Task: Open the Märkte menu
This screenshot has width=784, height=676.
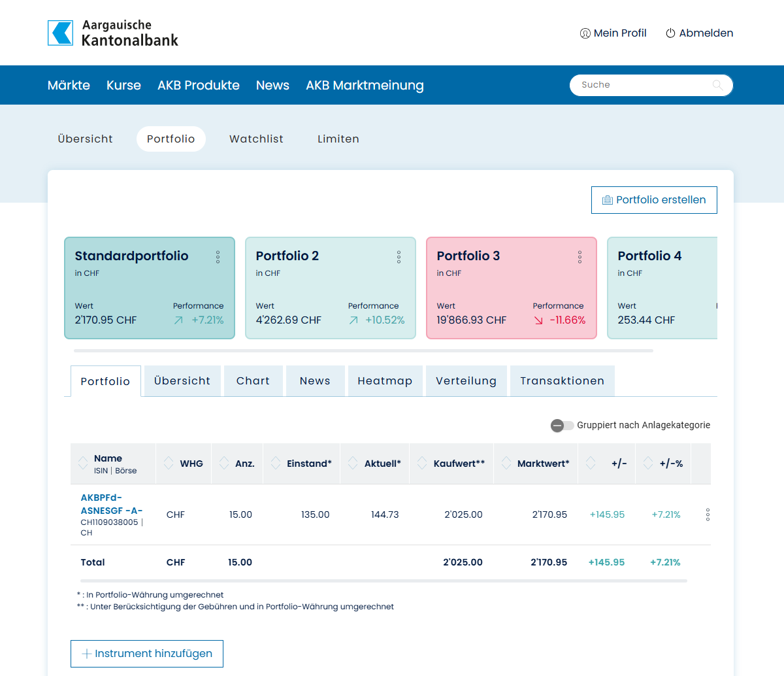Action: tap(69, 85)
